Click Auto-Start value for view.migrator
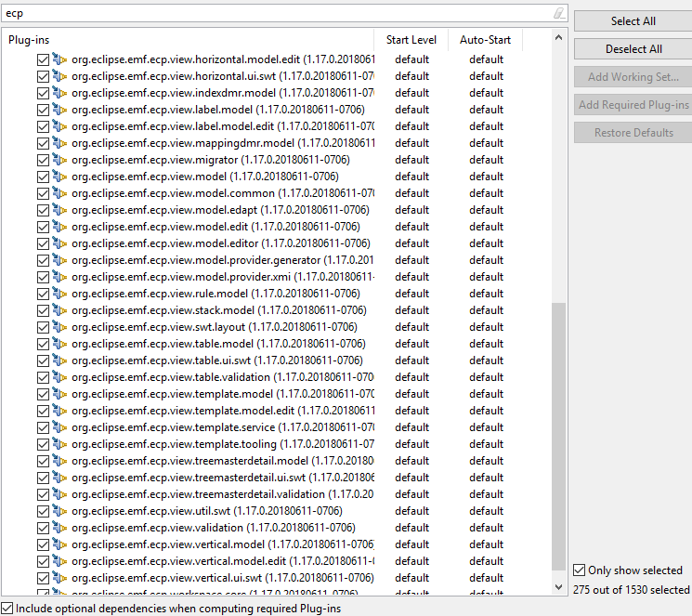 (x=486, y=160)
